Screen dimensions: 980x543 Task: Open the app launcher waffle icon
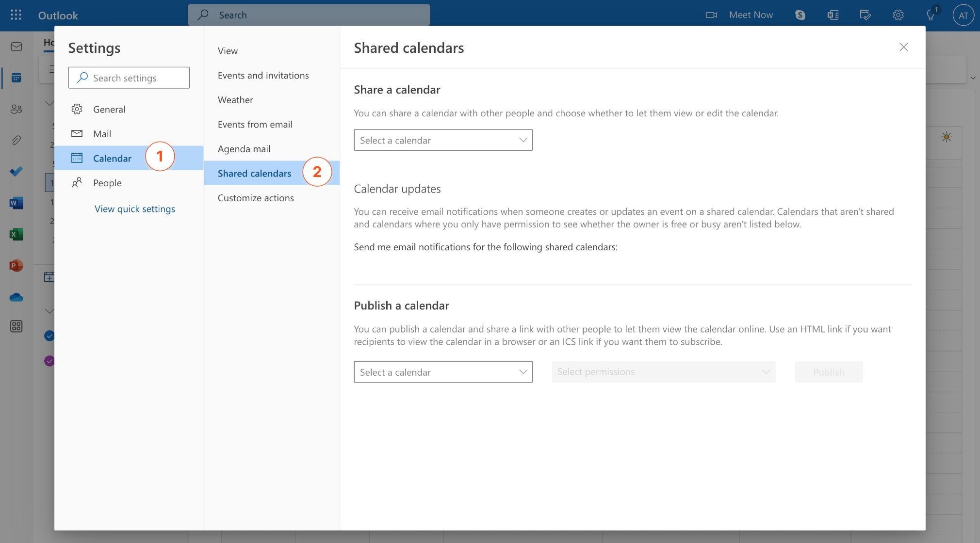(x=16, y=15)
